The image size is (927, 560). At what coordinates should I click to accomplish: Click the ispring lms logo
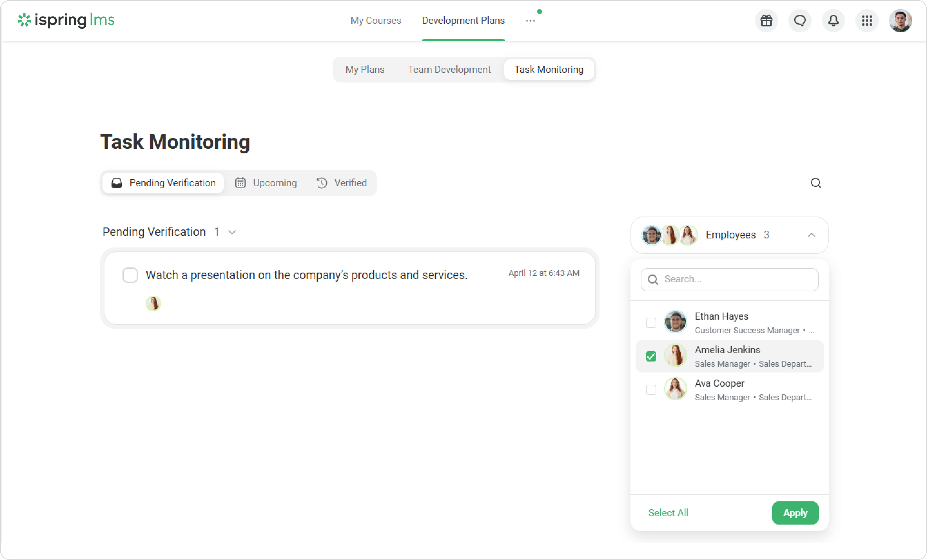[x=66, y=20]
